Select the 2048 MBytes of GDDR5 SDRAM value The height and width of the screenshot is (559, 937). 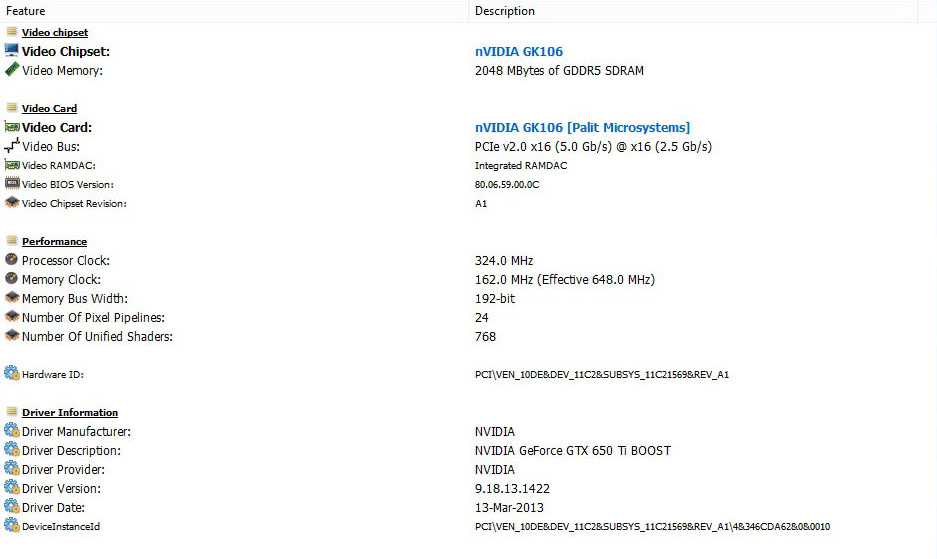559,71
